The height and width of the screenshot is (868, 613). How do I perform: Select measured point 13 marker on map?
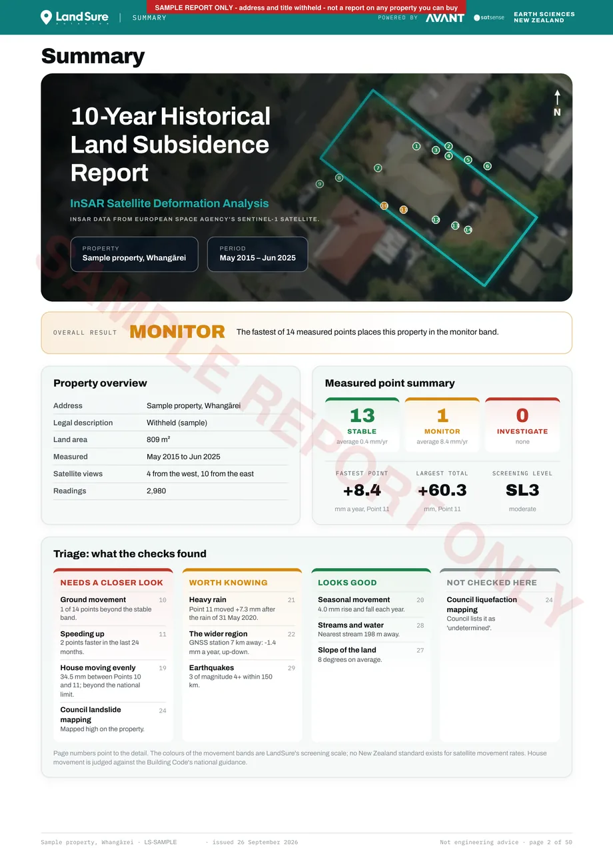(x=455, y=226)
